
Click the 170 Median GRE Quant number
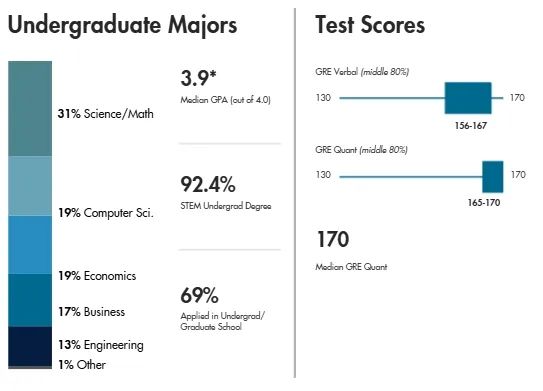(333, 239)
